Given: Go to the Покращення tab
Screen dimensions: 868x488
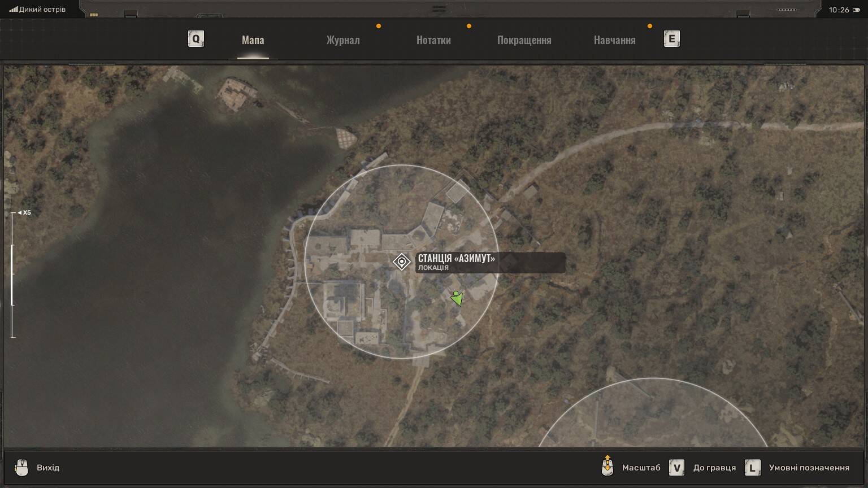Looking at the screenshot, I should click(x=524, y=40).
